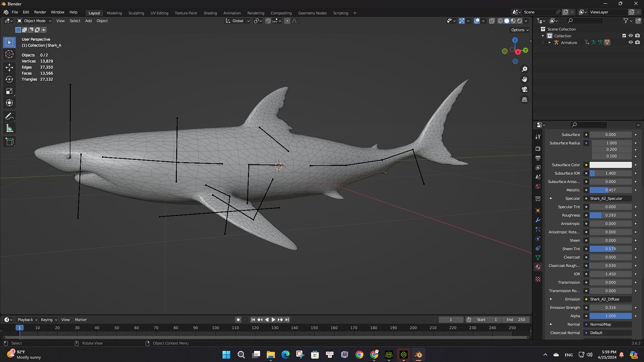
Task: Expand the Emission input row
Action: tap(551, 299)
